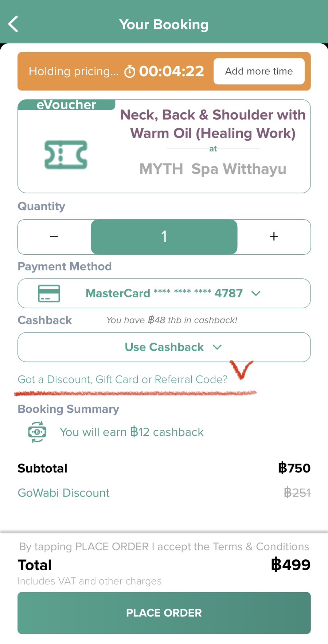Screen dimensions: 328x644
Task: Tap the stopwatch timer icon
Action: click(x=130, y=72)
